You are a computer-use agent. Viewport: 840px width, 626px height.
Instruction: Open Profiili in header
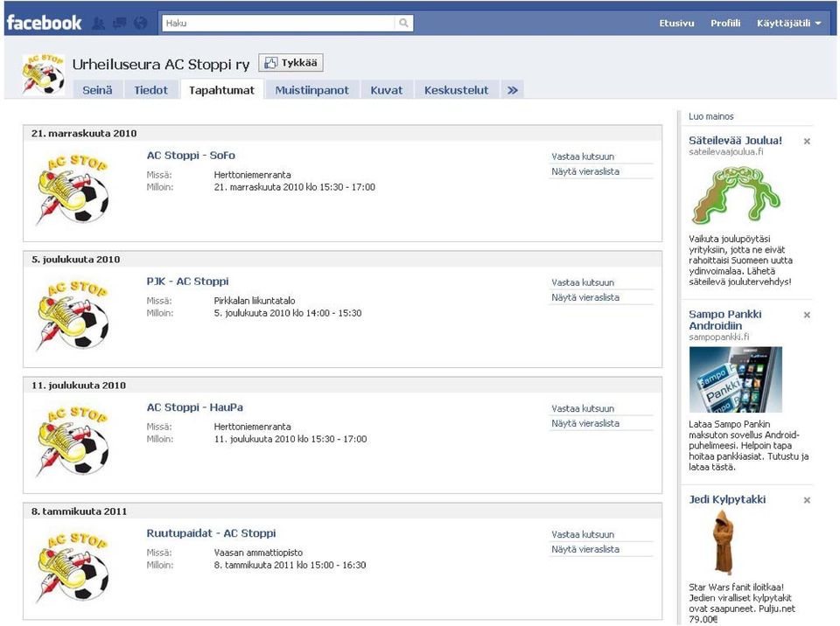(725, 23)
